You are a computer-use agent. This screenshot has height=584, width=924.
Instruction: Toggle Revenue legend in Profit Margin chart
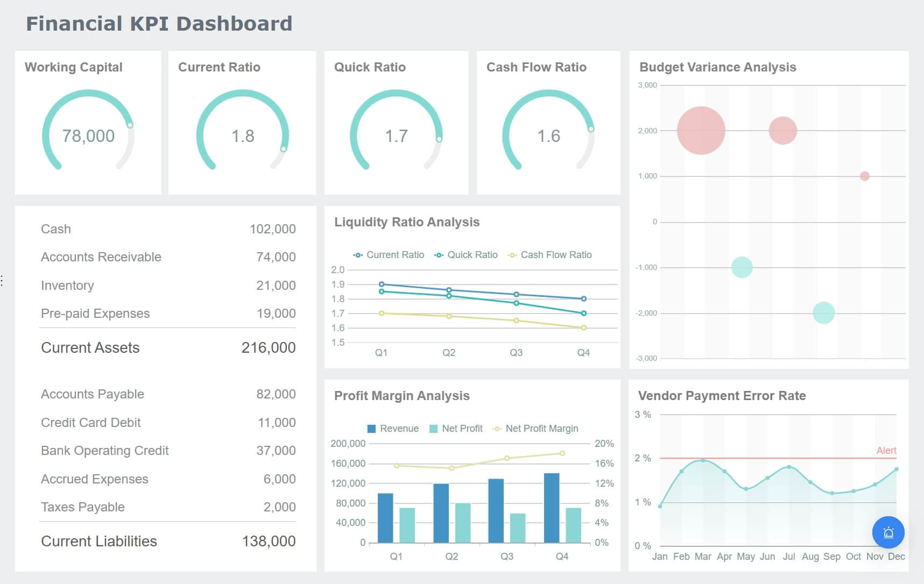[x=393, y=429]
